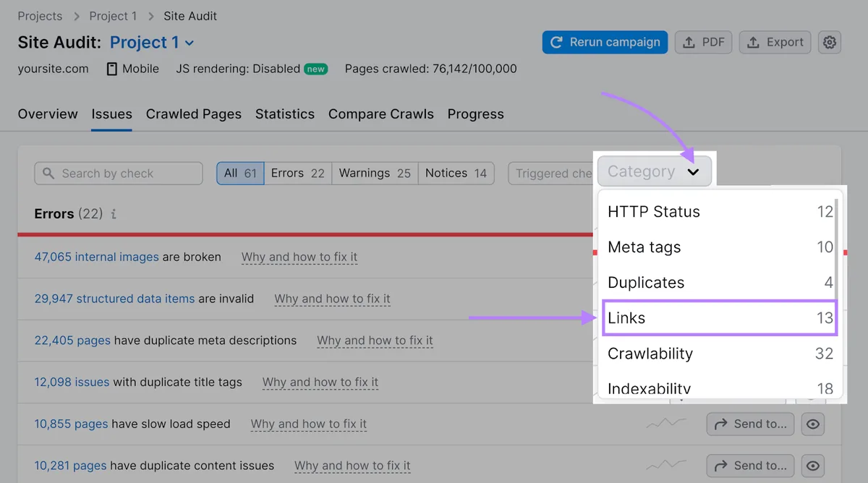
Task: Click trend sparkline on duplicate content row
Action: [x=666, y=466]
